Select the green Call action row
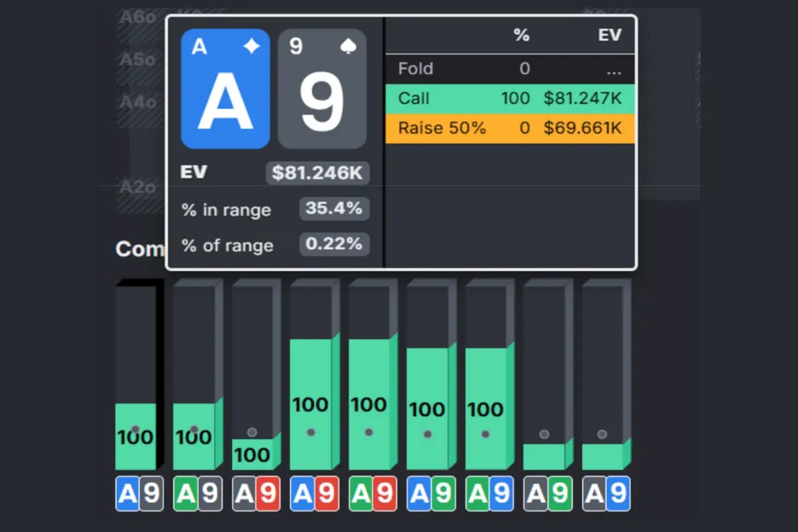Viewport: 798px width, 532px height. 510,98
